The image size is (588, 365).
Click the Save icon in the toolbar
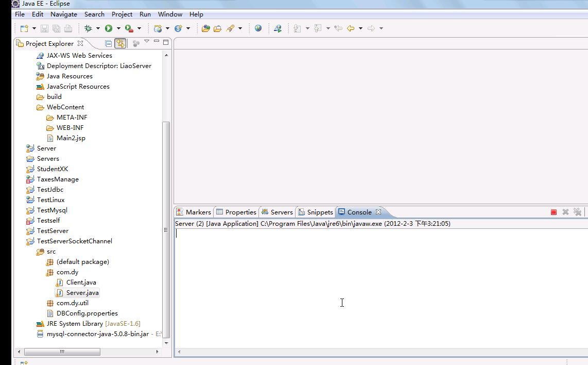pos(44,28)
